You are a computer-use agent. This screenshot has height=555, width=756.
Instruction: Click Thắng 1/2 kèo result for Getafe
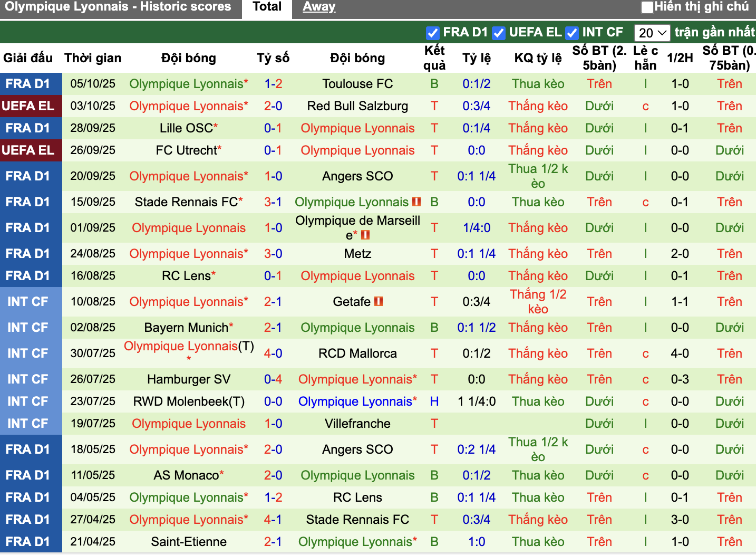(538, 302)
